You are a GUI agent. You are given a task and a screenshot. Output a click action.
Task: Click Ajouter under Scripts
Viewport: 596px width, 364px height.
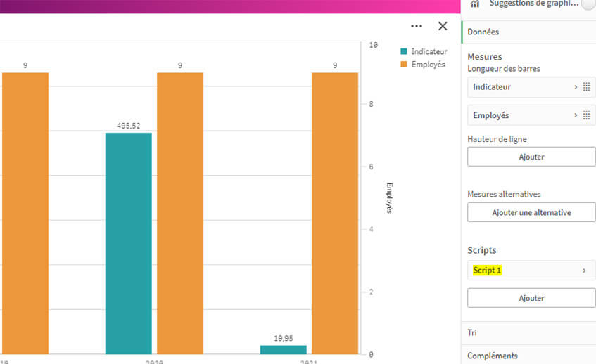[531, 298]
